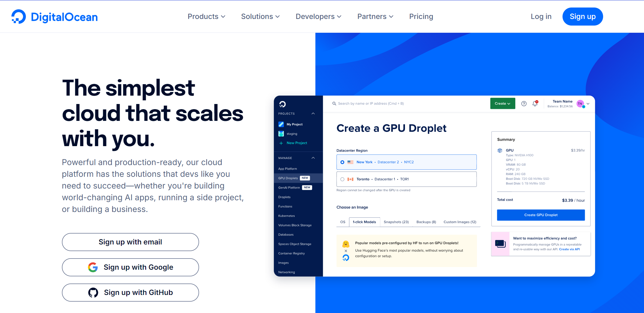644x313 pixels.
Task: Click the US flag icon
Action: click(350, 162)
